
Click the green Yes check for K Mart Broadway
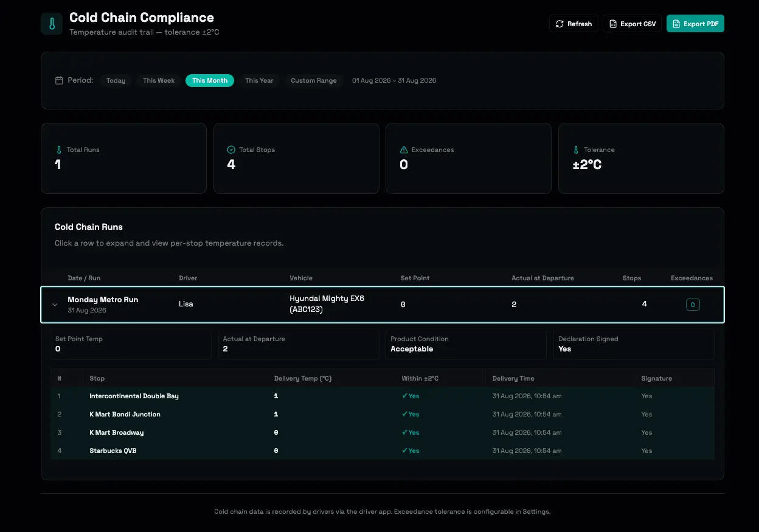click(411, 432)
